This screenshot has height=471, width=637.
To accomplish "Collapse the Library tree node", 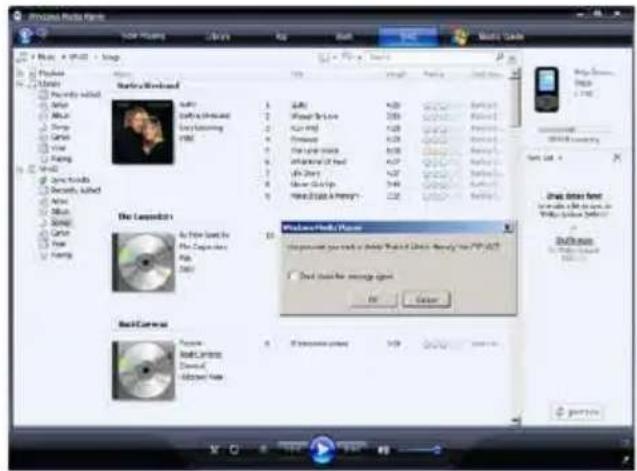I will tap(20, 84).
